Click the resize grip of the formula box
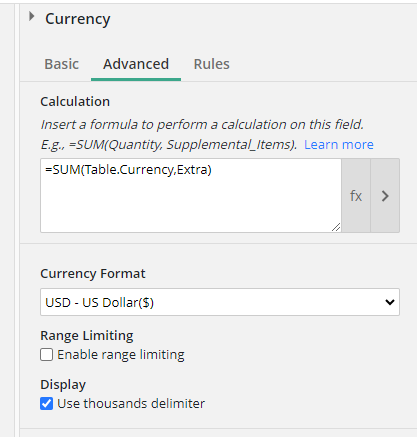417x437 pixels. (336, 227)
